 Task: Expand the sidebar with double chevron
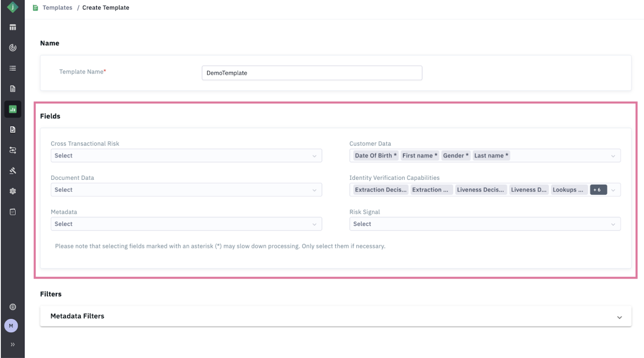pyautogui.click(x=13, y=344)
